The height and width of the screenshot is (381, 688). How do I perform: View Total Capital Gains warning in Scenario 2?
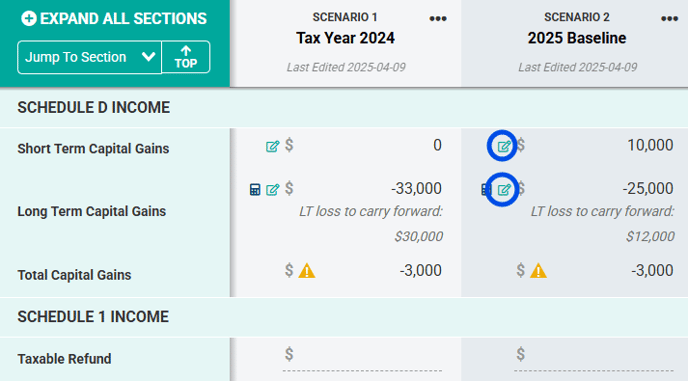538,270
